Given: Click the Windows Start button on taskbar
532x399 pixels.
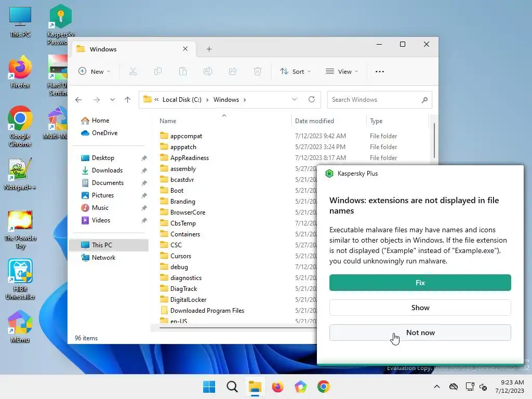Looking at the screenshot, I should click(x=209, y=387).
